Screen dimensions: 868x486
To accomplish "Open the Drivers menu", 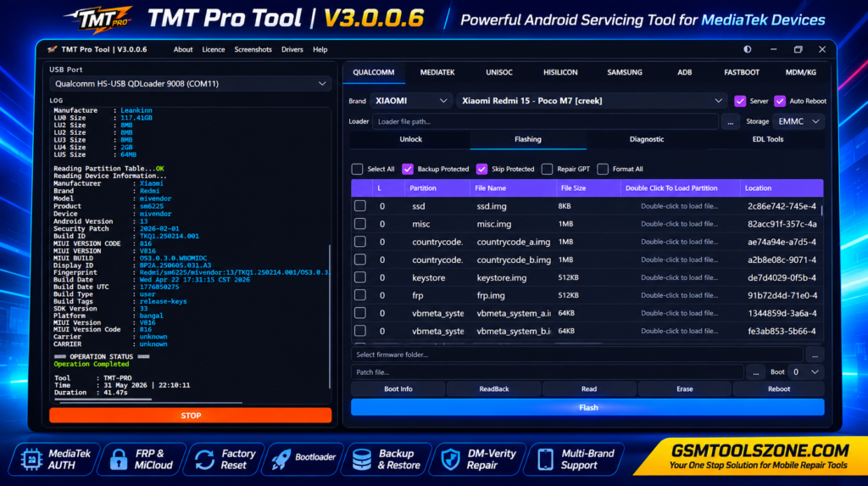I will (x=292, y=49).
